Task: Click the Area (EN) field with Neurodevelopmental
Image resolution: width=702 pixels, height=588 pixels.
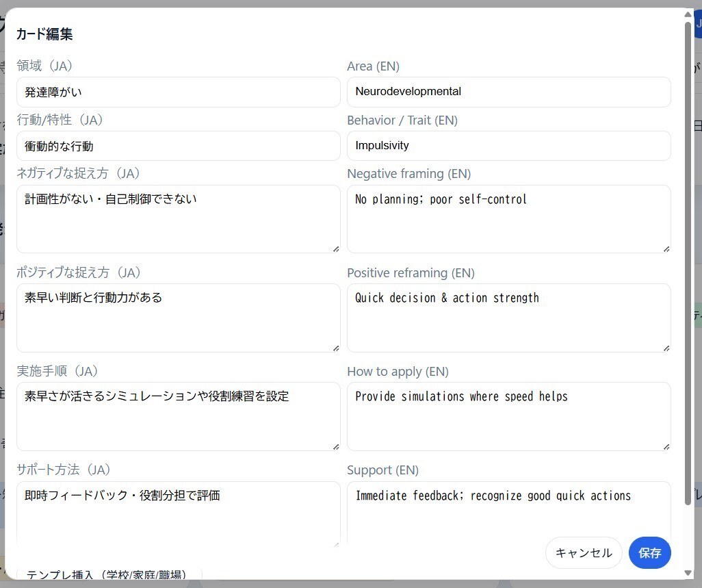Action: 508,92
